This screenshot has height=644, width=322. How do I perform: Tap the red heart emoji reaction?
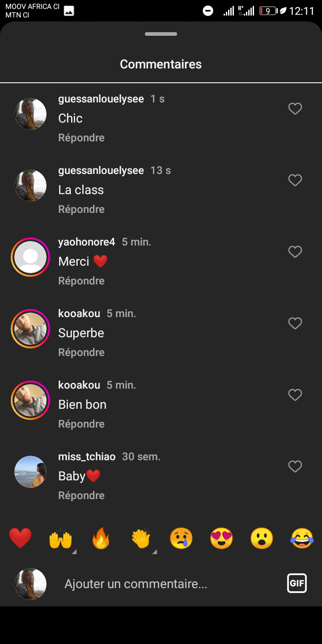tap(20, 538)
